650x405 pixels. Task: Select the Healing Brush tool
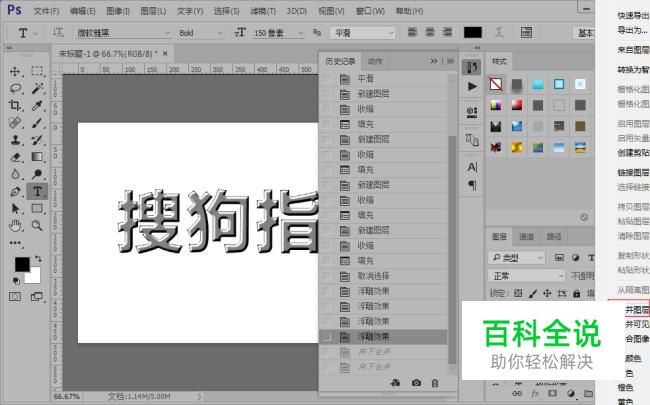[15, 123]
